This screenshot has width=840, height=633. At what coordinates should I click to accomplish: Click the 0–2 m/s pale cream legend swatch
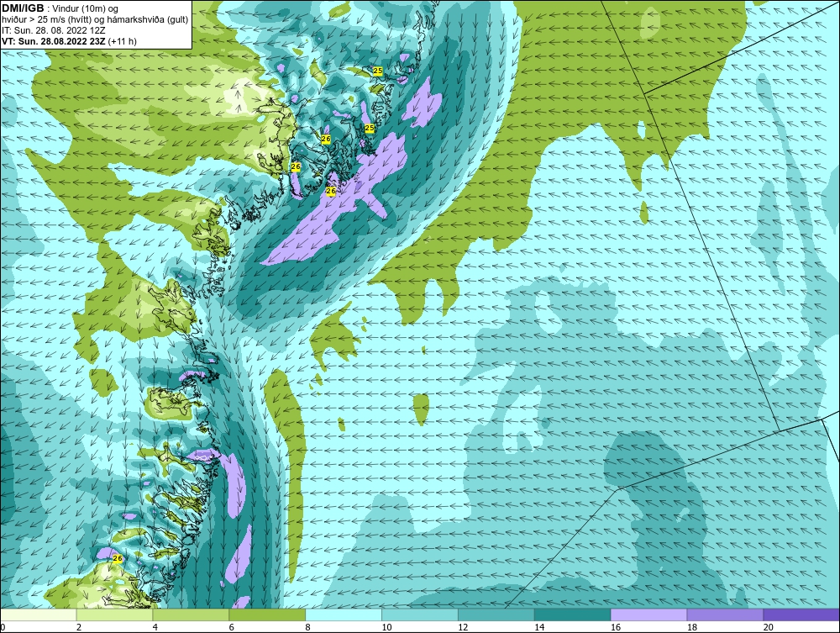pyautogui.click(x=39, y=615)
